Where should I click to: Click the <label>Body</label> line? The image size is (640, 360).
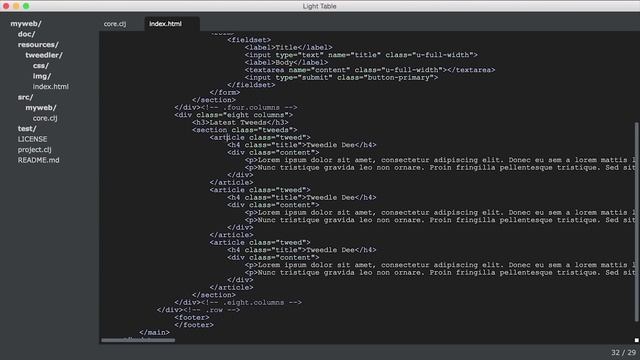coord(287,62)
